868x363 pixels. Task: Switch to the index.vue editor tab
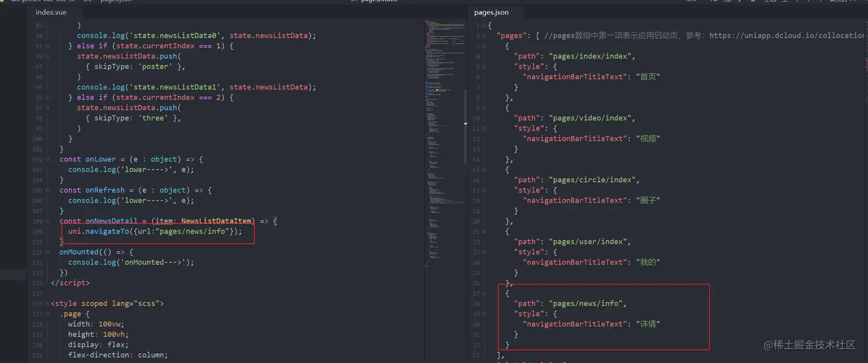pos(51,12)
